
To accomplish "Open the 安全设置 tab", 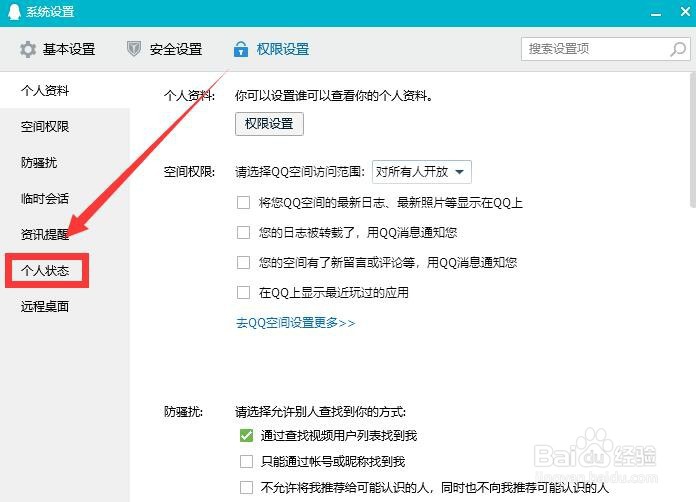I will pos(164,49).
